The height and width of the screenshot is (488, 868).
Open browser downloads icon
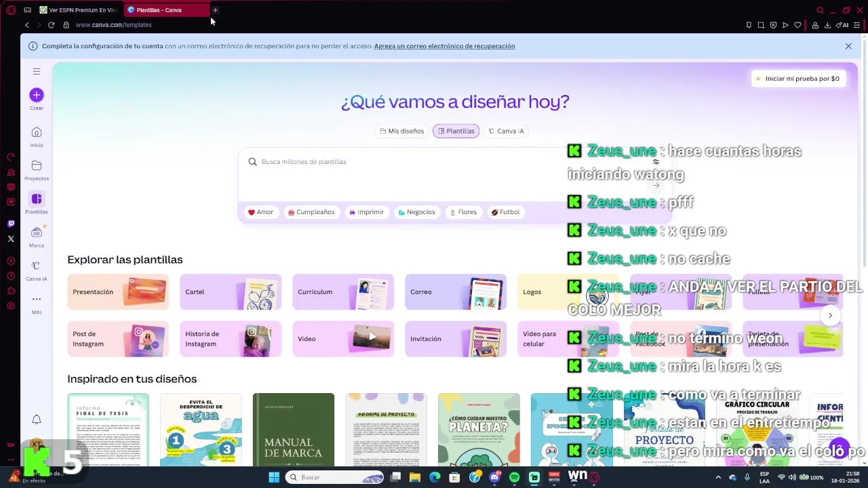[827, 25]
